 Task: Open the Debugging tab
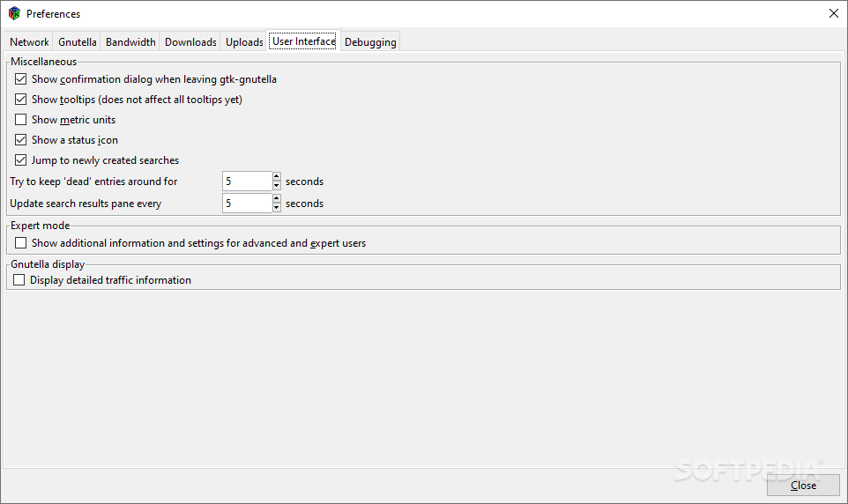pos(370,42)
